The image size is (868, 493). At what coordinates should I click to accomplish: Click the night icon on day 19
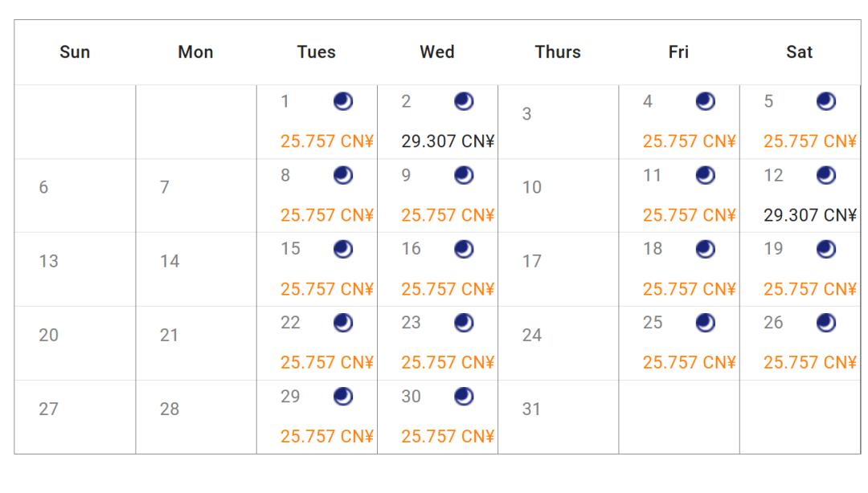(x=826, y=249)
